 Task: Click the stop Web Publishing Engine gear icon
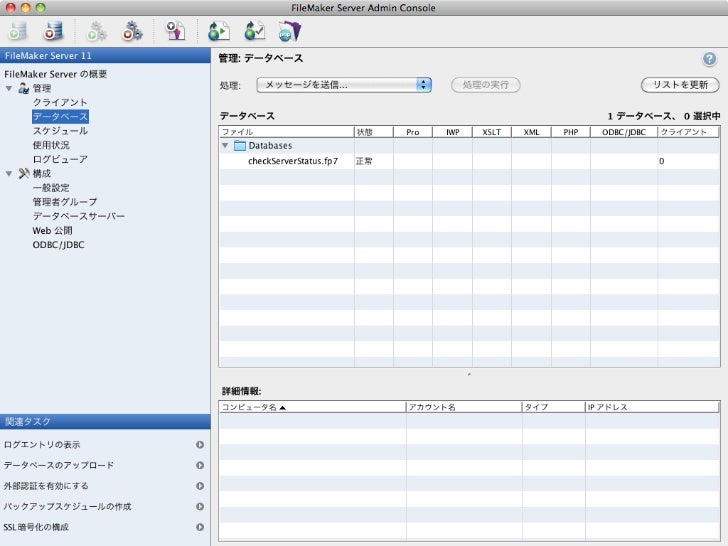[132, 31]
